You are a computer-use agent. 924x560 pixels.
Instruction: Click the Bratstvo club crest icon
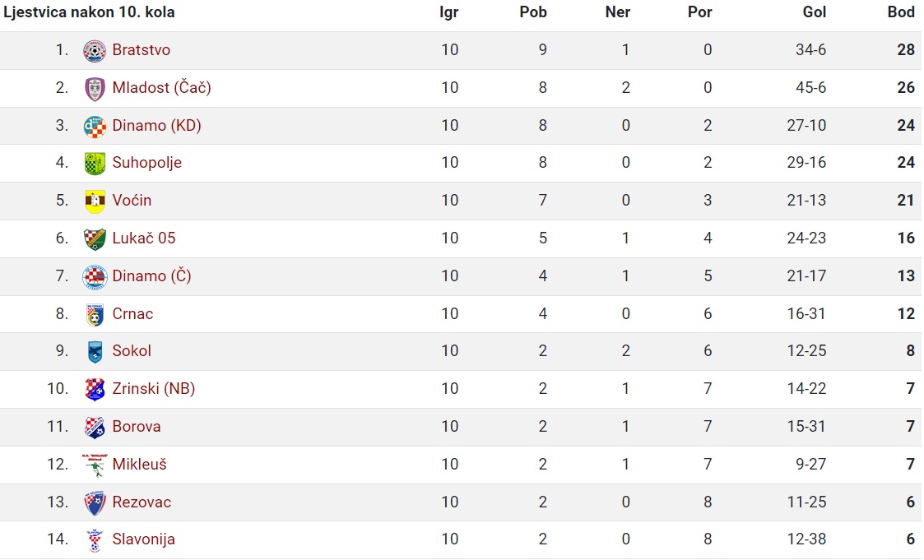pos(95,51)
